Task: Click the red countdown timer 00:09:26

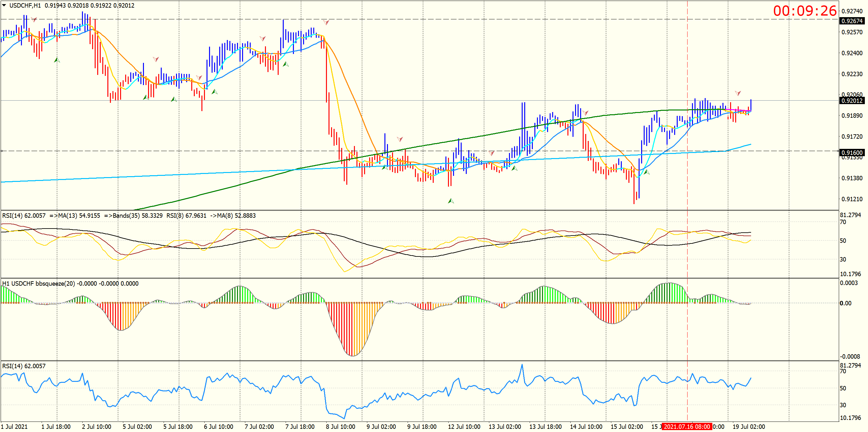Action: [x=805, y=11]
